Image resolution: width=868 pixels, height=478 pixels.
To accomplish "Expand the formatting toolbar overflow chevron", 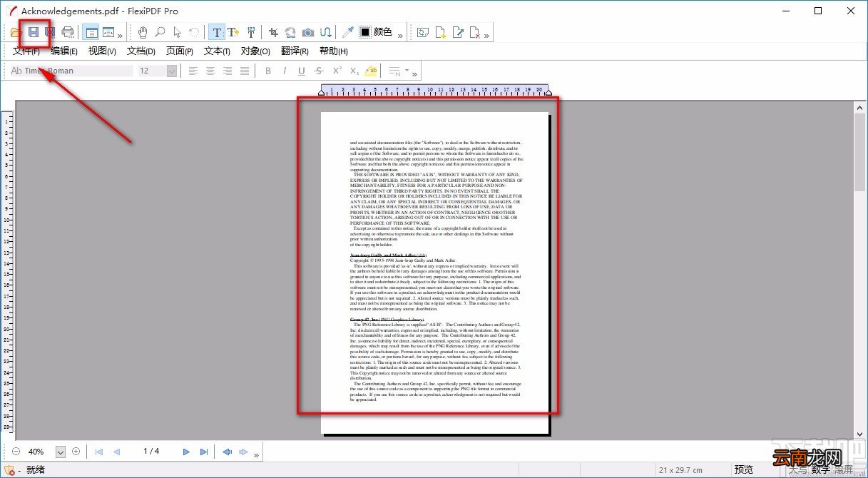I will (x=414, y=74).
